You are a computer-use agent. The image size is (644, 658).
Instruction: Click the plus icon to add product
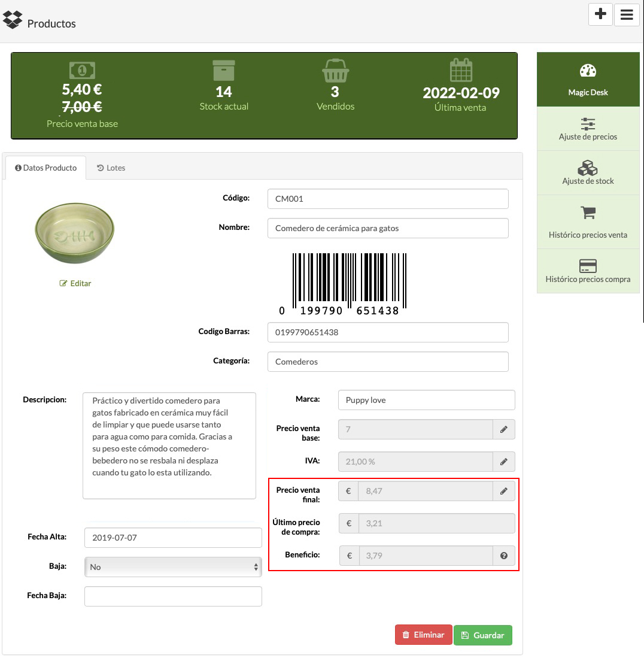tap(600, 14)
